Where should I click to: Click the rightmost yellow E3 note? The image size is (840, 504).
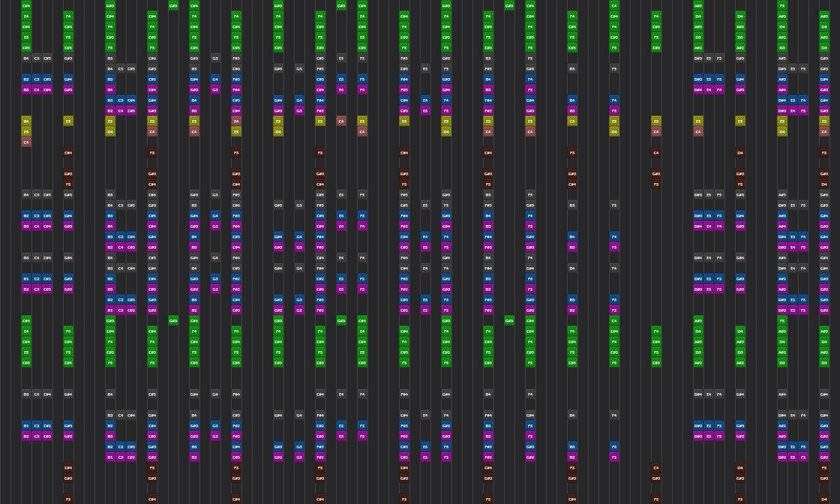(824, 121)
